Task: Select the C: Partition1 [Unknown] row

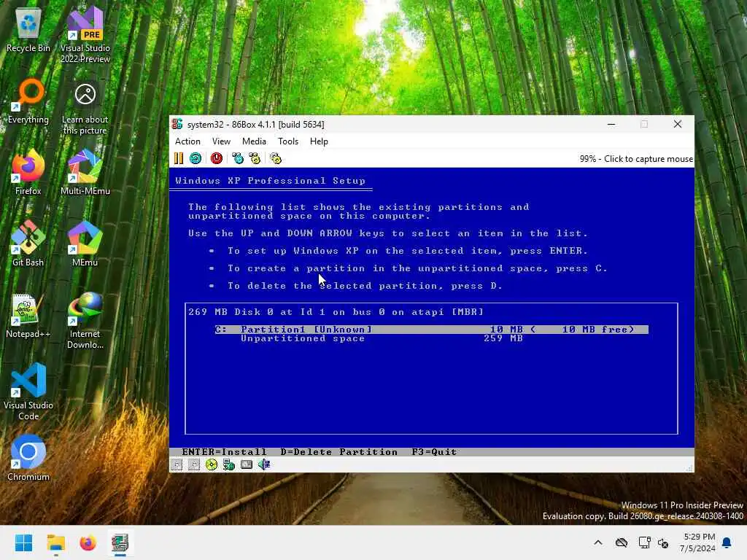Action: click(431, 330)
